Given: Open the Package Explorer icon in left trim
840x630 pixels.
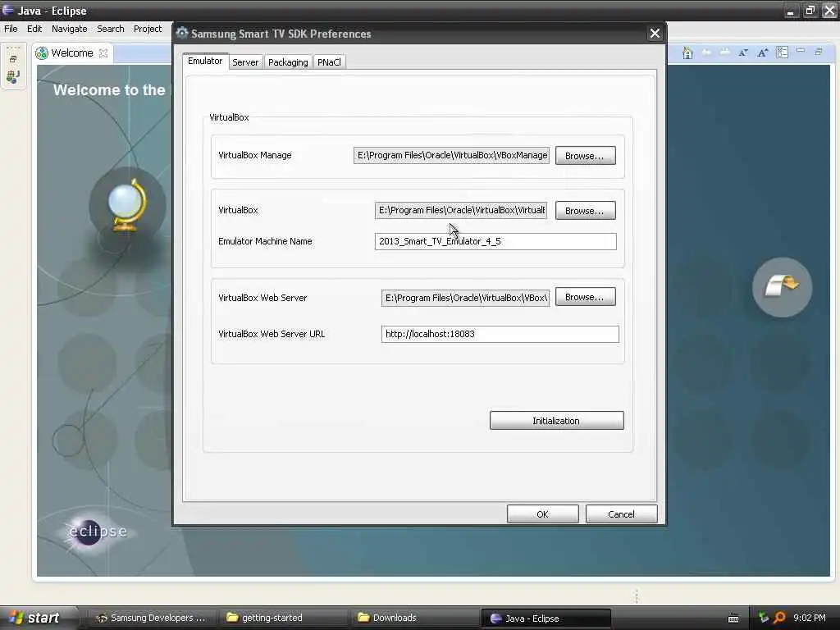Looking at the screenshot, I should [x=13, y=76].
